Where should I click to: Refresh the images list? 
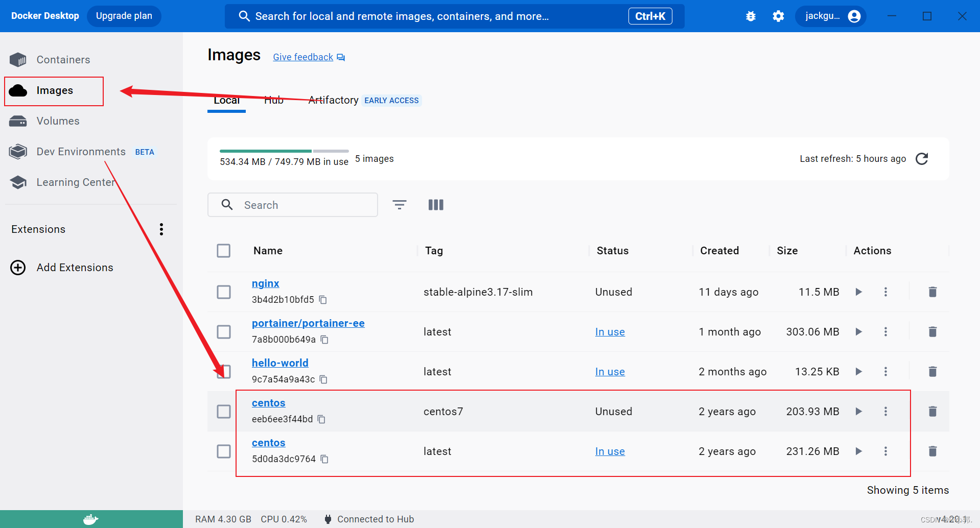click(922, 159)
